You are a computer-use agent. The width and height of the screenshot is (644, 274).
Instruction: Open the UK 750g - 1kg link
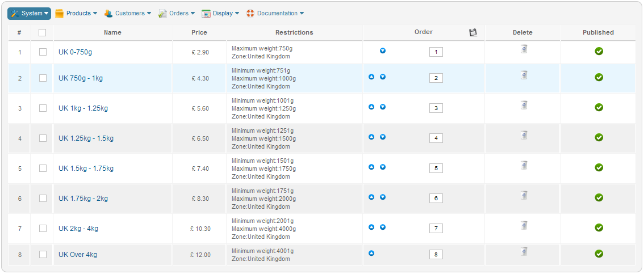(x=81, y=78)
